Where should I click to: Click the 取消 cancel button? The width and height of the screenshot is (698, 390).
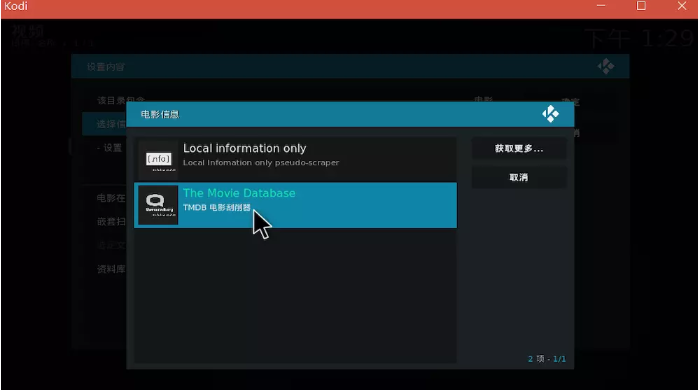coord(519,177)
